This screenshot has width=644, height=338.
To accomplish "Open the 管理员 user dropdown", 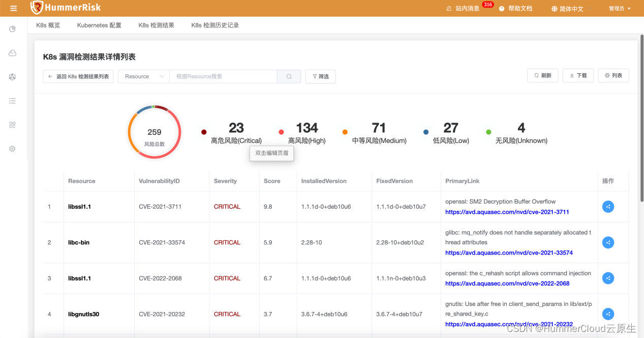I will click(x=620, y=9).
